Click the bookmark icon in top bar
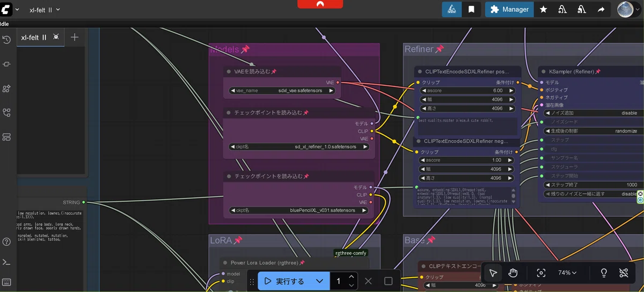 click(471, 10)
